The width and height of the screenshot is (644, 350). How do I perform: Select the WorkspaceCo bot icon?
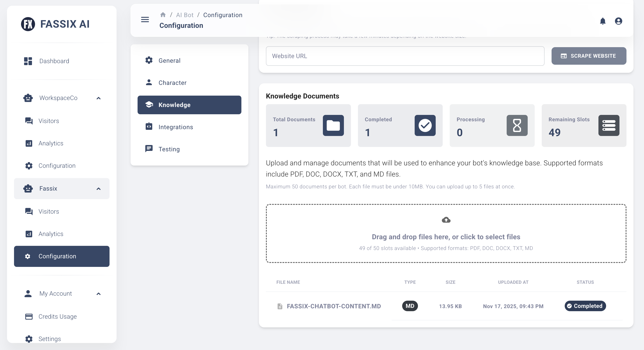coord(28,98)
